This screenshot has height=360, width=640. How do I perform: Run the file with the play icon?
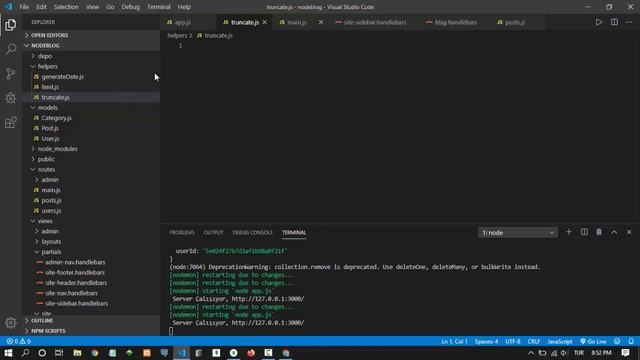598,22
